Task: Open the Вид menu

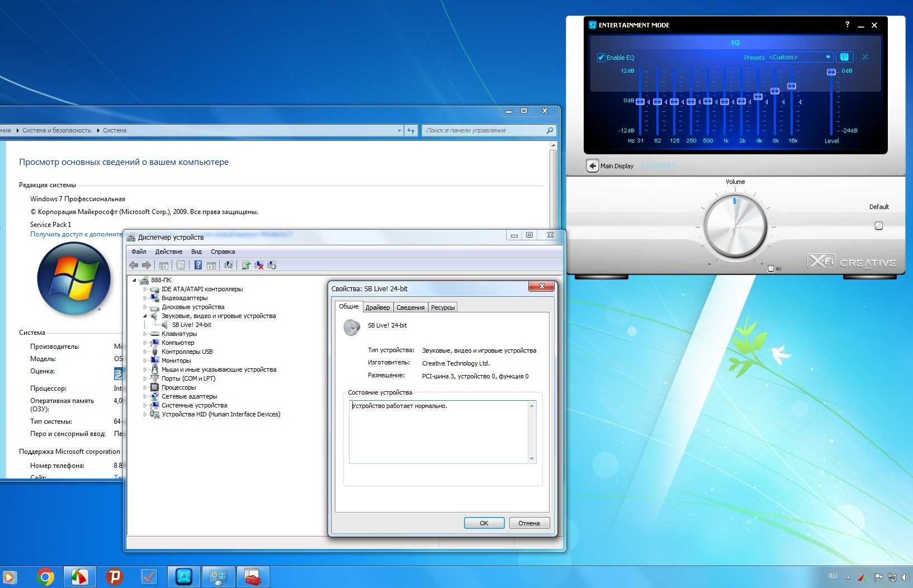Action: 196,252
